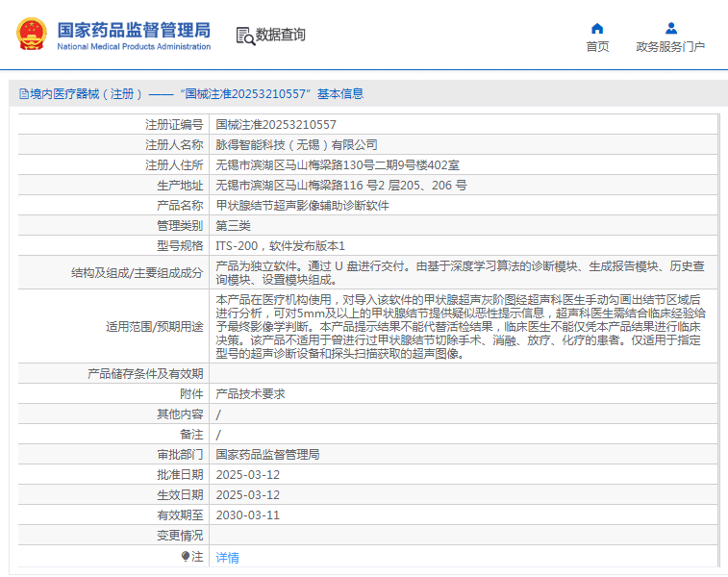Click the 生效日期 label
Image resolution: width=728 pixels, height=577 pixels.
click(x=180, y=495)
